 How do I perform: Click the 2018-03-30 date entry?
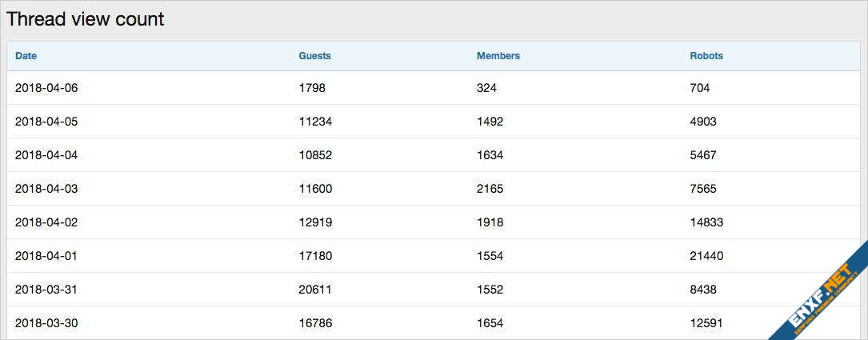click(46, 323)
